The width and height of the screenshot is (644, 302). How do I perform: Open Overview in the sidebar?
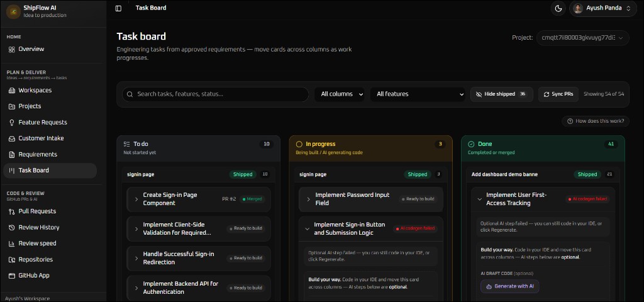click(50, 49)
